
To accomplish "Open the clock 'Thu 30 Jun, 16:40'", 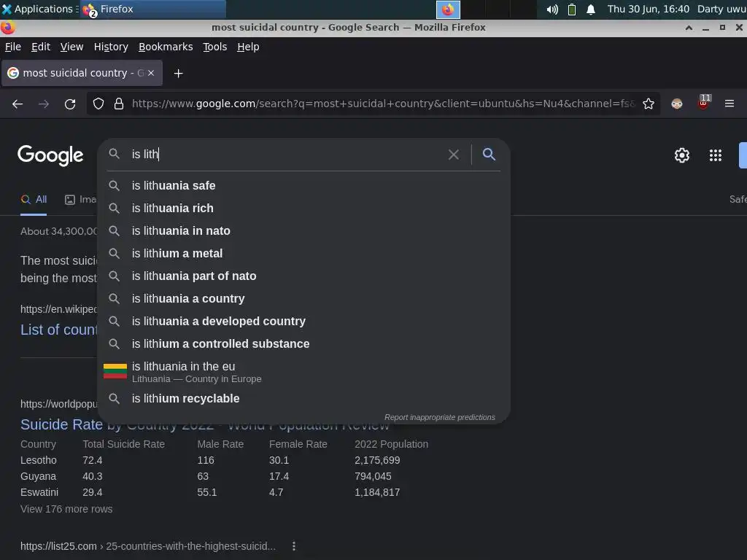I will pyautogui.click(x=648, y=9).
